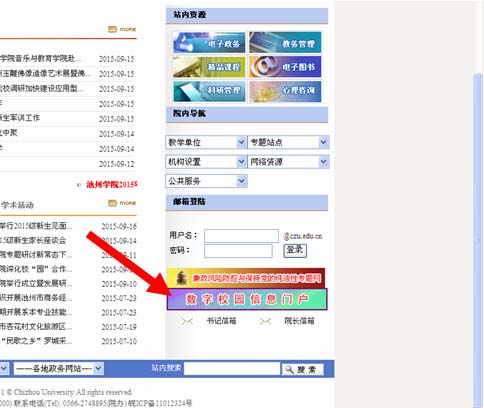
Task: Click the 站内资源 section header
Action: coord(247,15)
